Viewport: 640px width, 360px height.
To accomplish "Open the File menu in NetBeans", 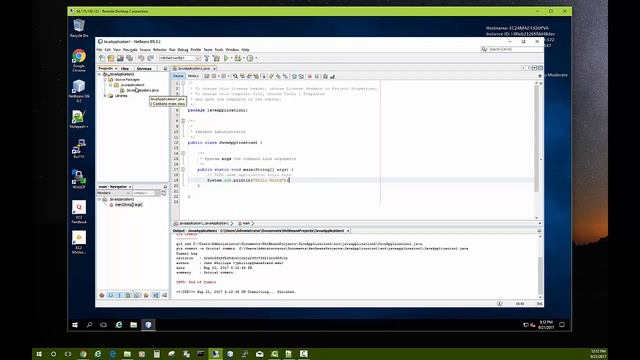I will click(x=99, y=50).
